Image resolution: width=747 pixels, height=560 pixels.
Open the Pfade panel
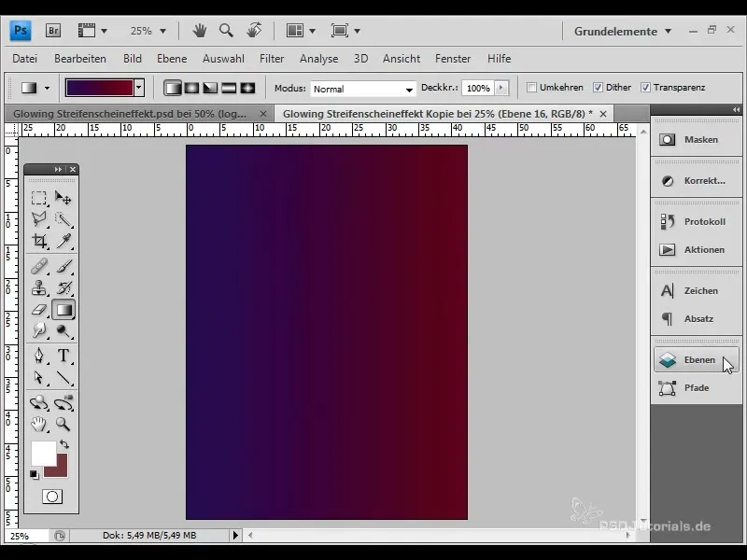(696, 387)
